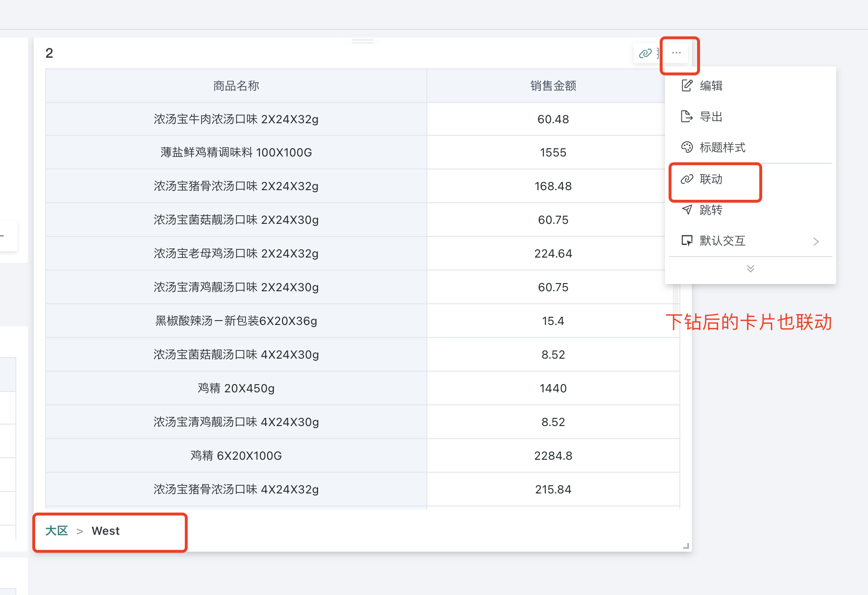The width and height of the screenshot is (868, 595).
Task: Select row 薄盐鲜鸡精调味料 100X100G
Action: pos(236,153)
